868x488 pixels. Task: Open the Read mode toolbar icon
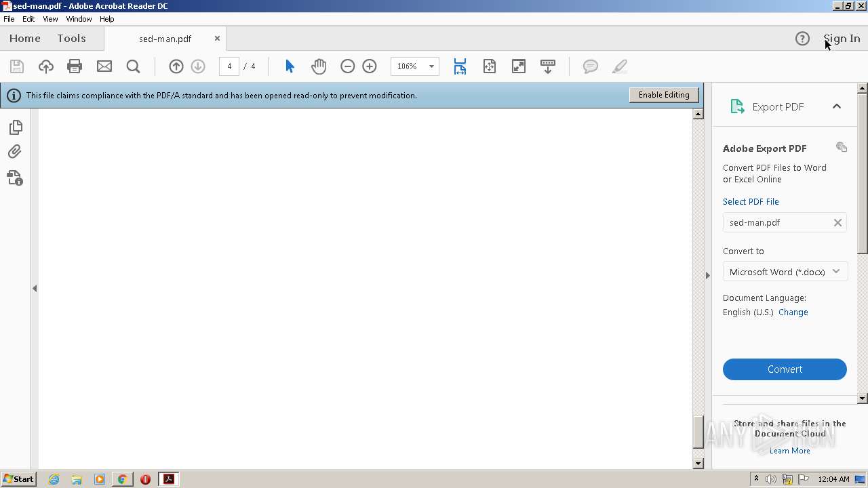548,66
